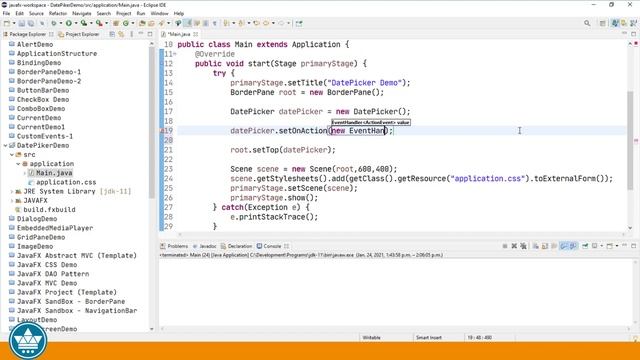640x360 pixels.
Task: Collapse the src folder
Action: pos(12,155)
